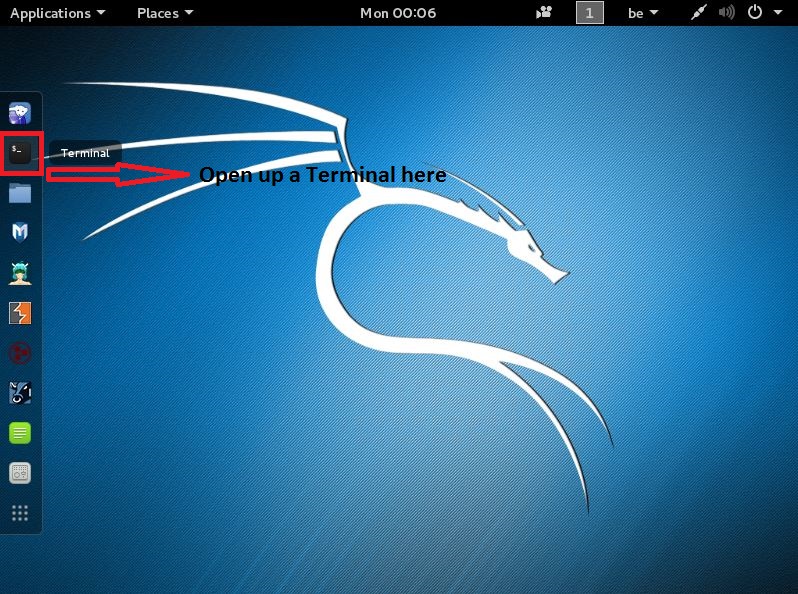798x594 pixels.
Task: Expand the system menu arrow beside power icon
Action: click(x=778, y=12)
